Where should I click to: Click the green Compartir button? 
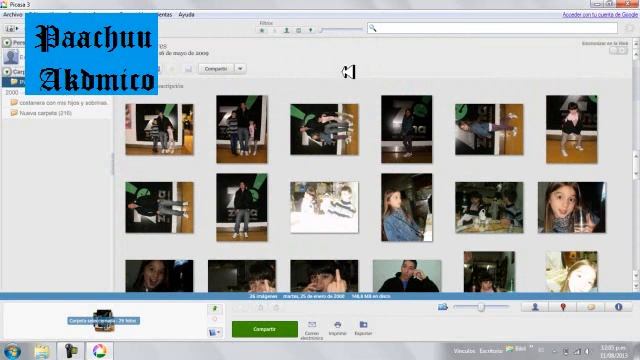264,329
